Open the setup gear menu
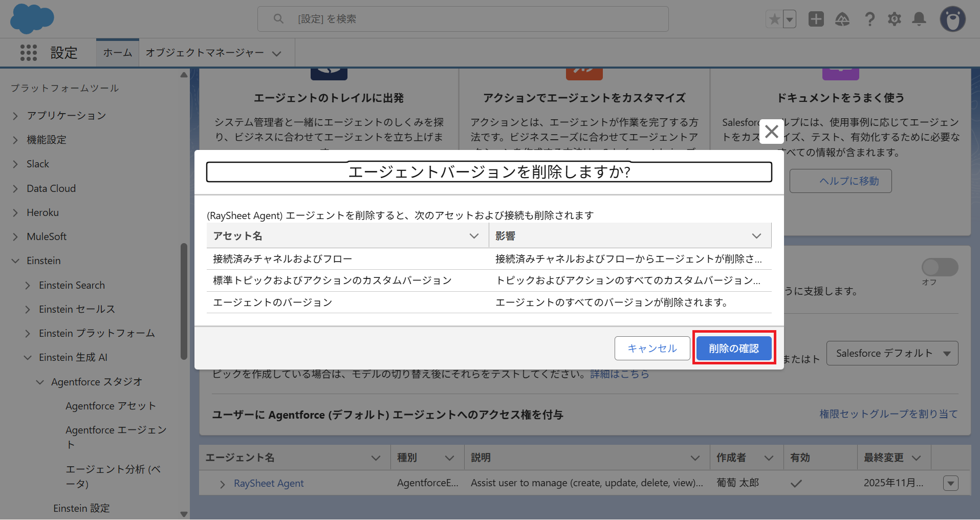Image resolution: width=980 pixels, height=520 pixels. point(894,19)
